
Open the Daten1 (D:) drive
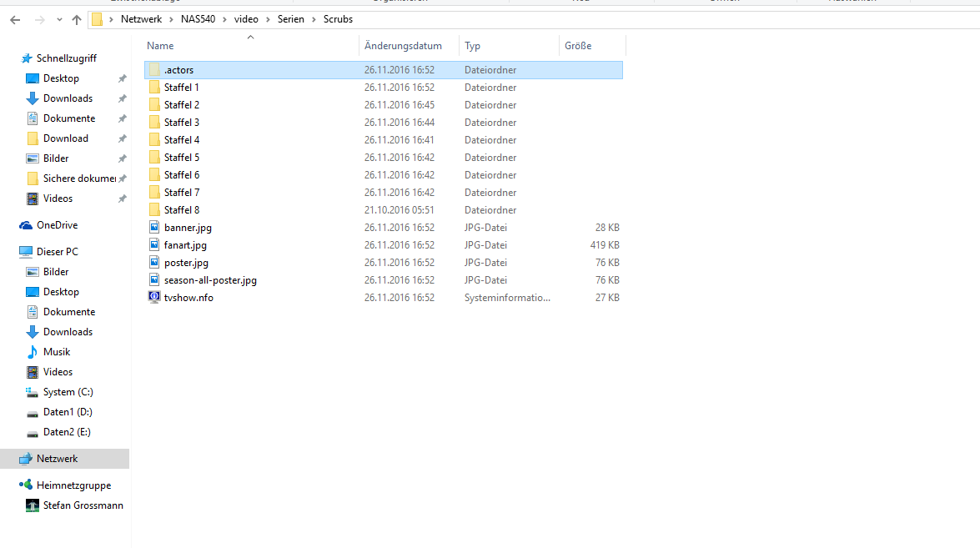[x=68, y=412]
